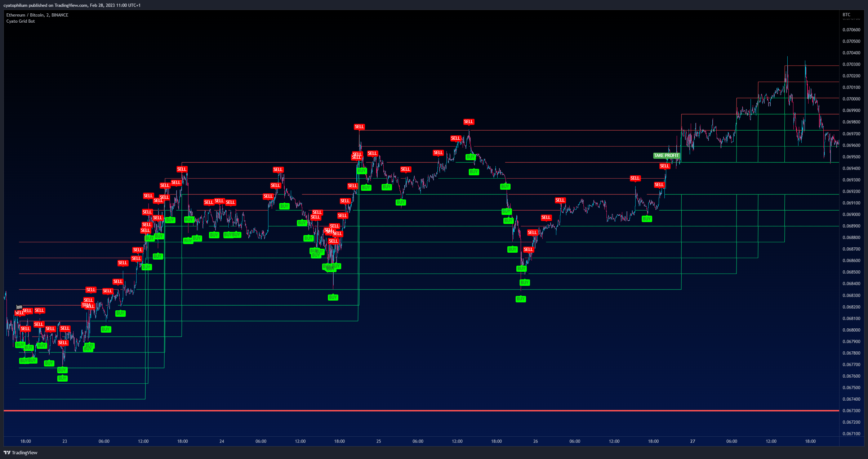Click the date label 23 on the time axis
The height and width of the screenshot is (459, 868).
[x=64, y=441]
